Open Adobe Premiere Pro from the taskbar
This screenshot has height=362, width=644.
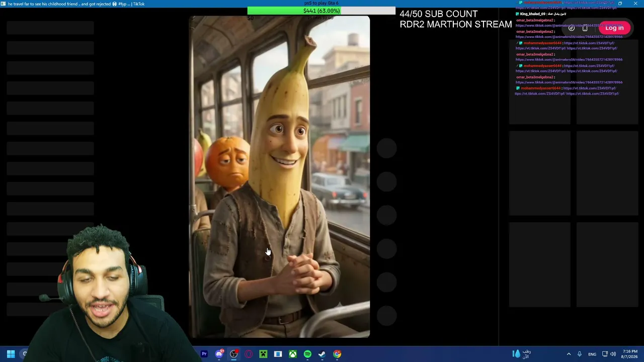pyautogui.click(x=204, y=354)
